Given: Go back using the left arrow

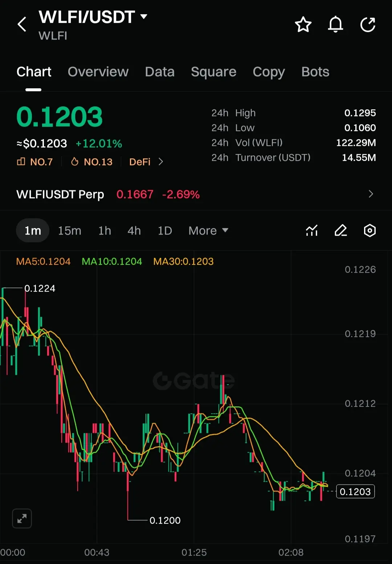Looking at the screenshot, I should [22, 24].
